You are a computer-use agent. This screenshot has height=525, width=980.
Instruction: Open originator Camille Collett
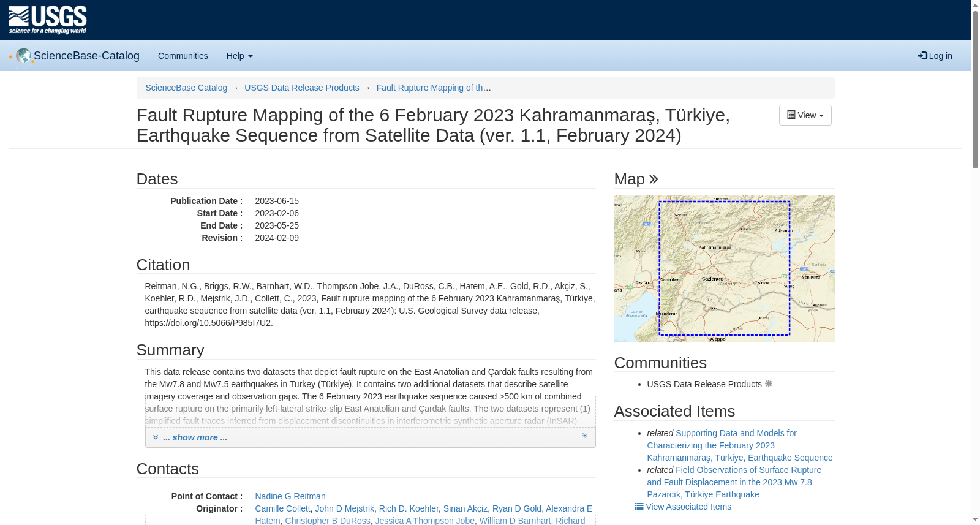[x=282, y=508]
